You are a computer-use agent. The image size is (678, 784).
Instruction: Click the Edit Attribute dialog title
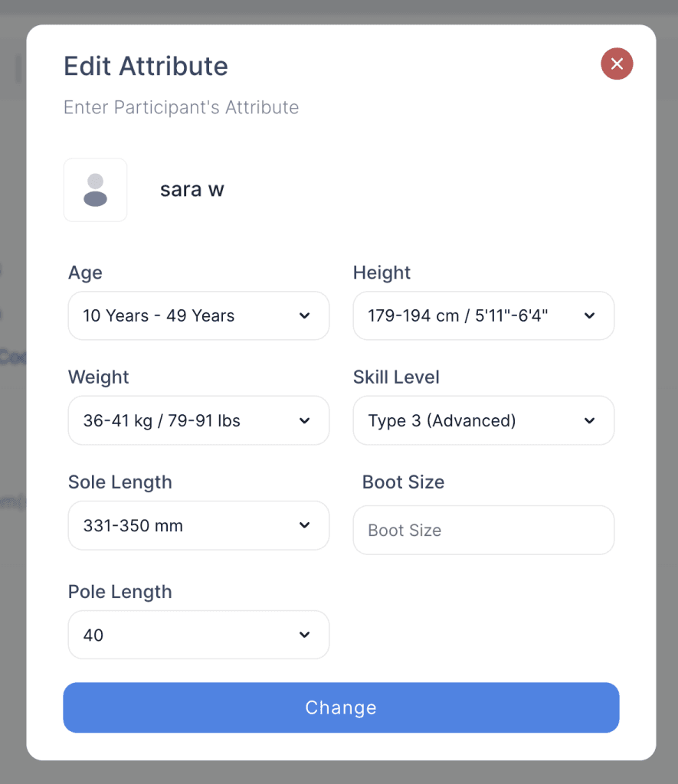[146, 66]
